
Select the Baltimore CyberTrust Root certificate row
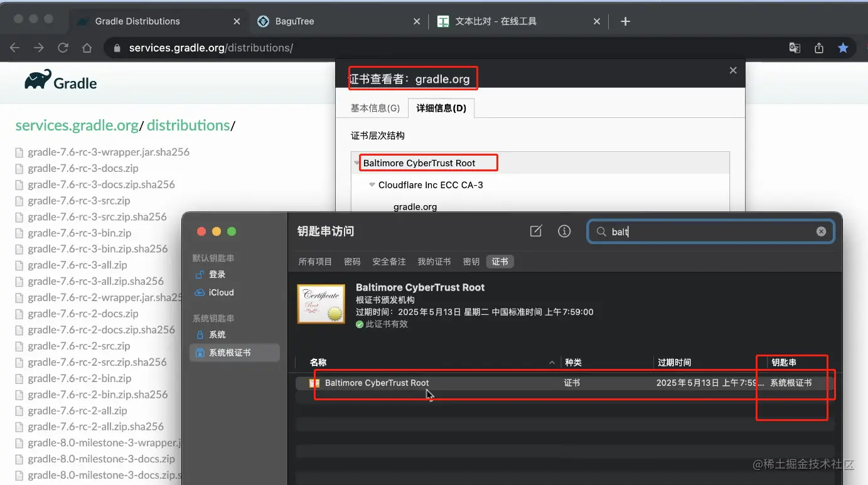[x=565, y=383]
